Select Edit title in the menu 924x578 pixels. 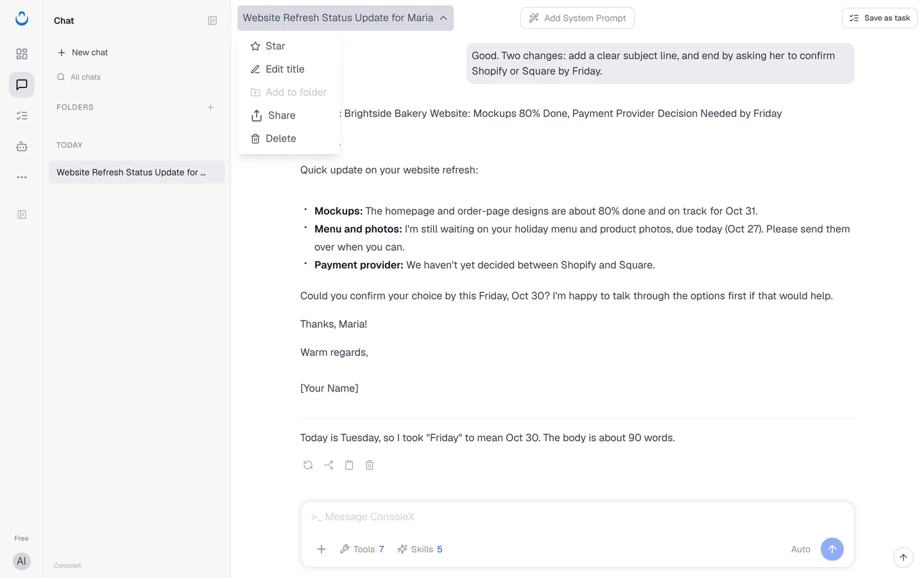[289, 69]
